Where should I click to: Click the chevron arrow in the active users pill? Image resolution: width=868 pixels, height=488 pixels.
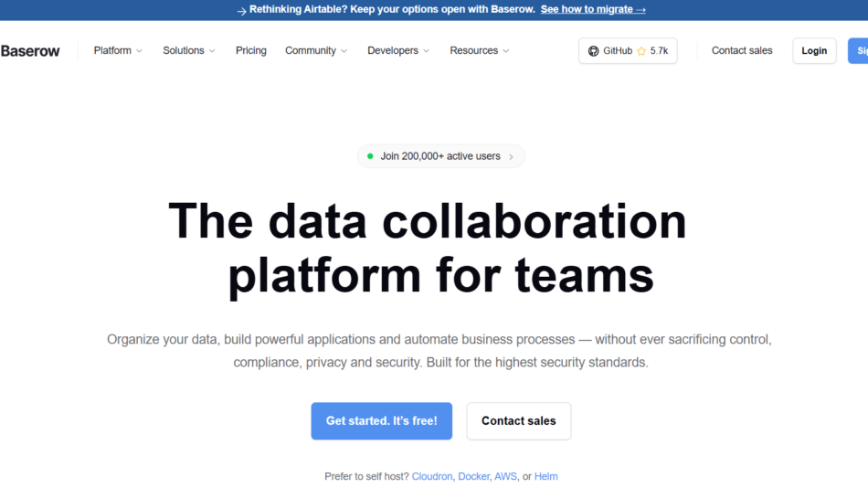point(511,157)
